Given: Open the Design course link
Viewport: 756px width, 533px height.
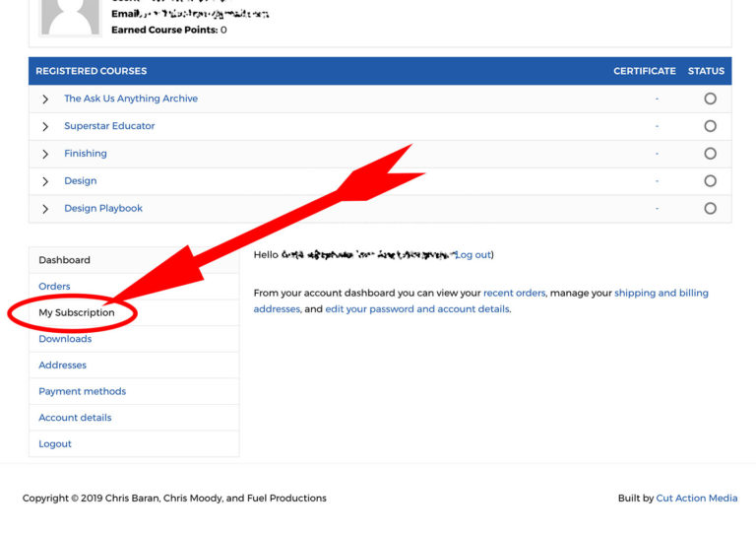Looking at the screenshot, I should point(81,181).
